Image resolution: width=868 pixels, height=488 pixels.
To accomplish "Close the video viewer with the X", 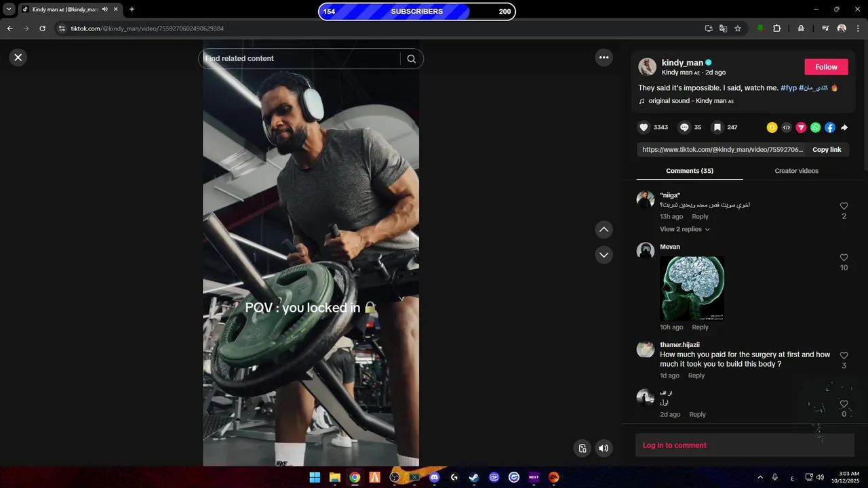I will pos(18,58).
